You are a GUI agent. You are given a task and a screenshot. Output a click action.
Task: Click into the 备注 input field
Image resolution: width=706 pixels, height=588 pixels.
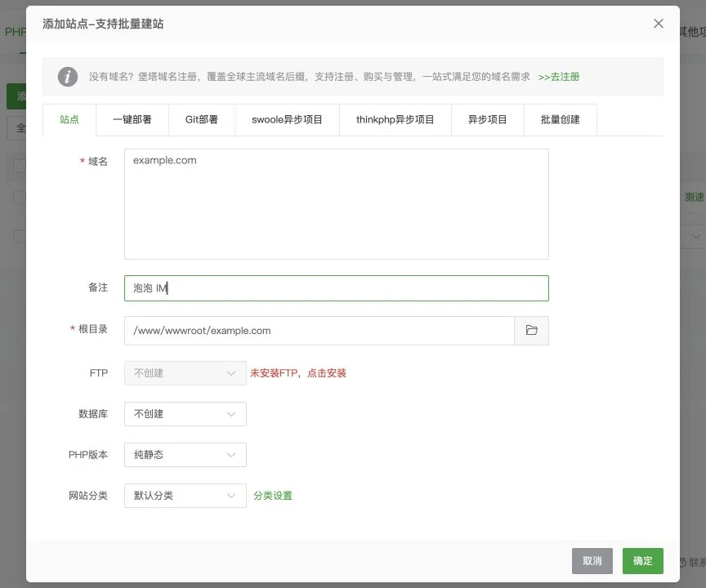pyautogui.click(x=337, y=288)
